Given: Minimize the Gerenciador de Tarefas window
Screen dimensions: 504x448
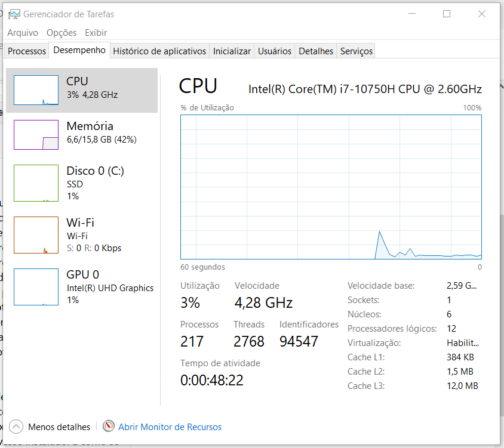Looking at the screenshot, I should coord(412,14).
